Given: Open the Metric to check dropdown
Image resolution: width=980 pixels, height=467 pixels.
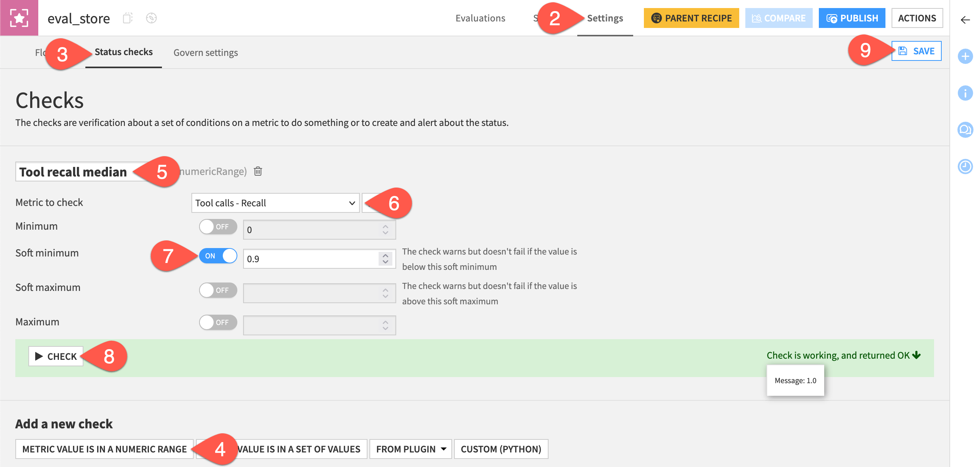Looking at the screenshot, I should [275, 203].
